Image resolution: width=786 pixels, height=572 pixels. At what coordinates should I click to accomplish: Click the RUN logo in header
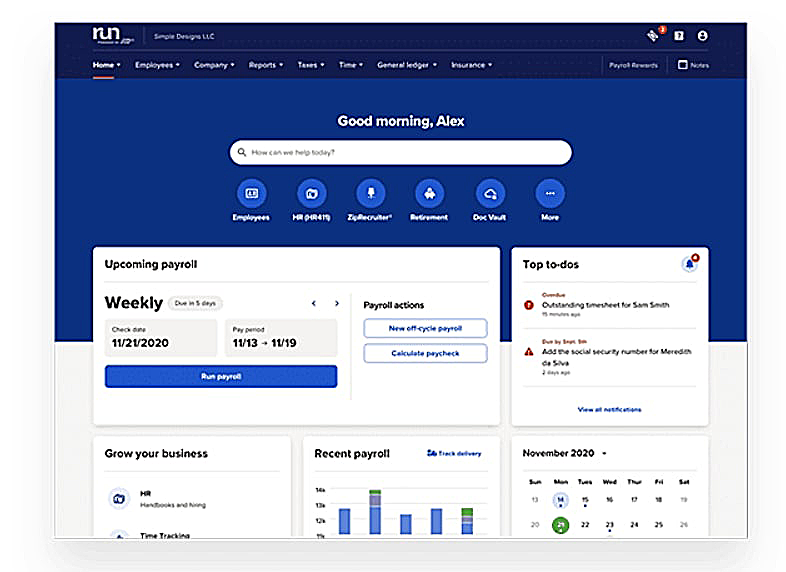113,35
